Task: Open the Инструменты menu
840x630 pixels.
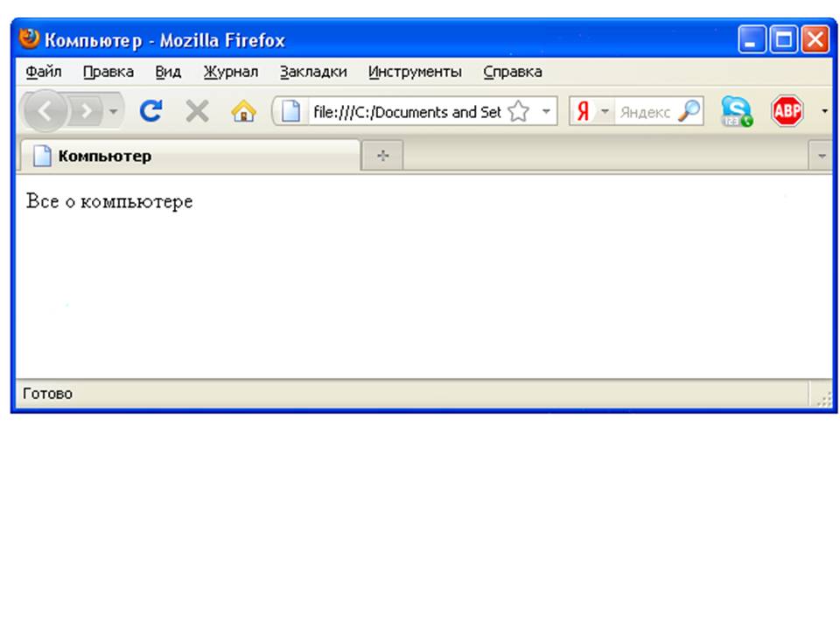Action: pyautogui.click(x=415, y=72)
